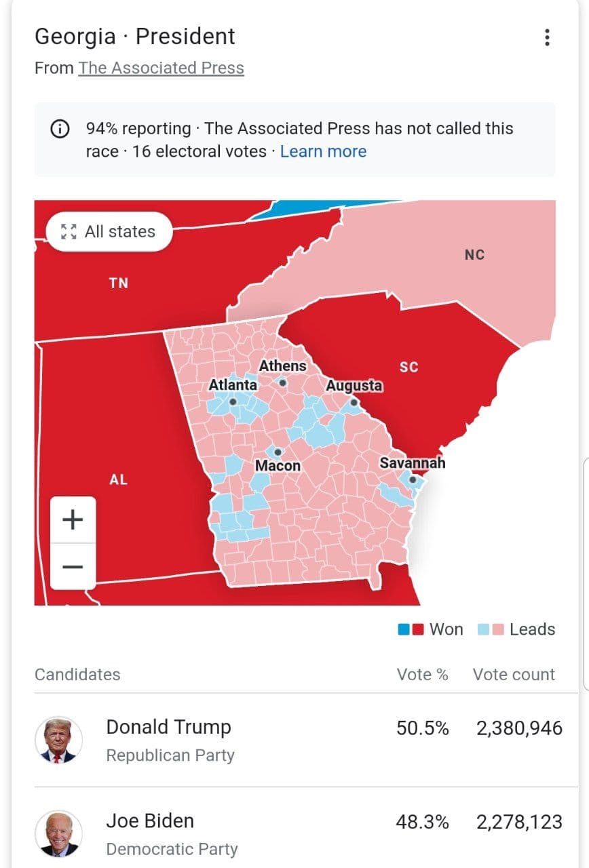Open The Associated Press source link

click(161, 68)
